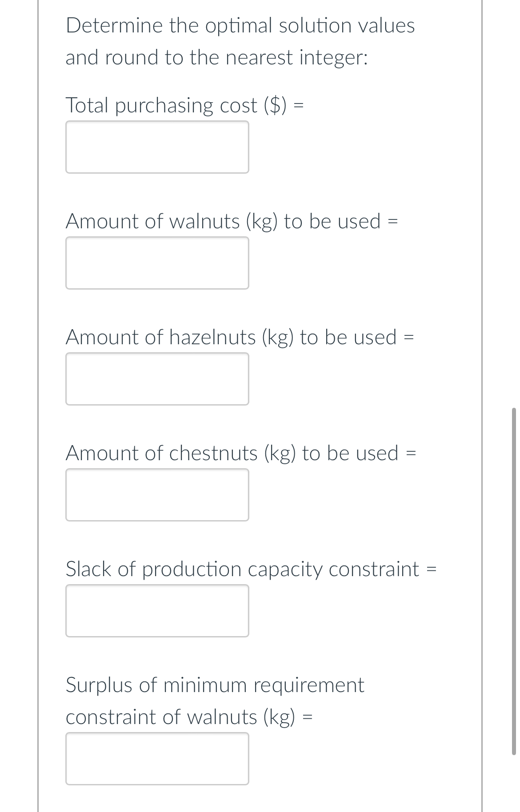Viewport: 520px width, 812px height.
Task: Click the 'Determine the optimal solution values' text
Action: [x=240, y=25]
